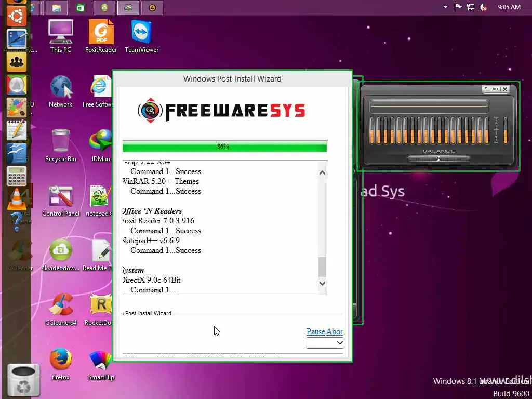This screenshot has width=532, height=399.
Task: Open the 9:05 AM clock
Action: pos(509,7)
